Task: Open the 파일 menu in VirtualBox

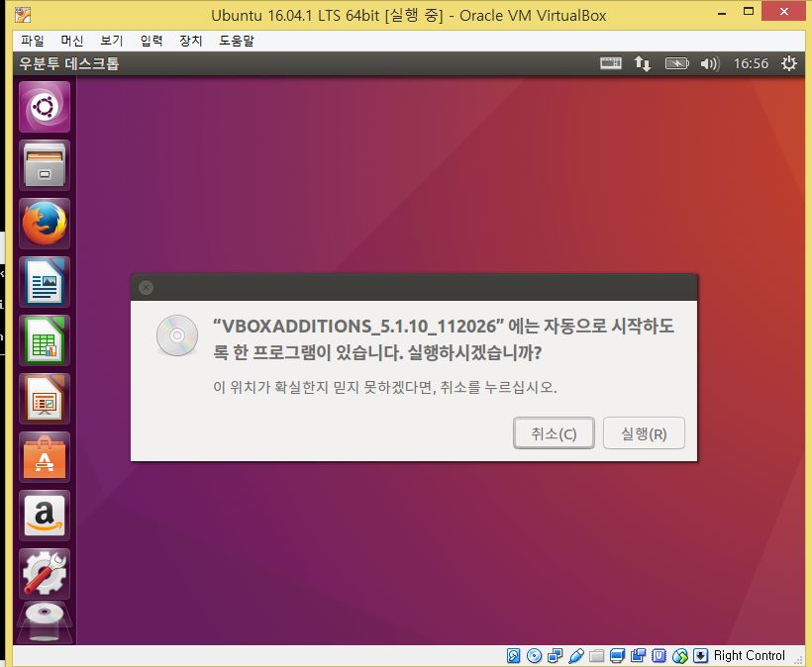Action: (33, 41)
